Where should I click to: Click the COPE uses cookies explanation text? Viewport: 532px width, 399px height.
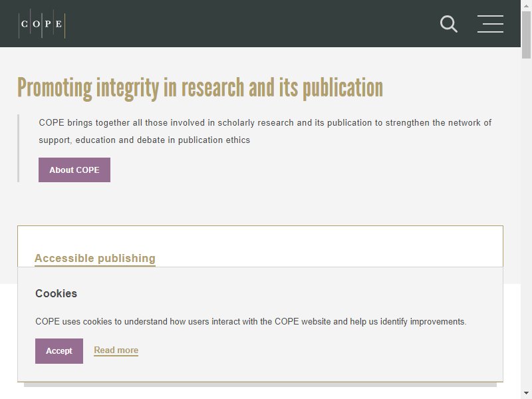click(251, 322)
